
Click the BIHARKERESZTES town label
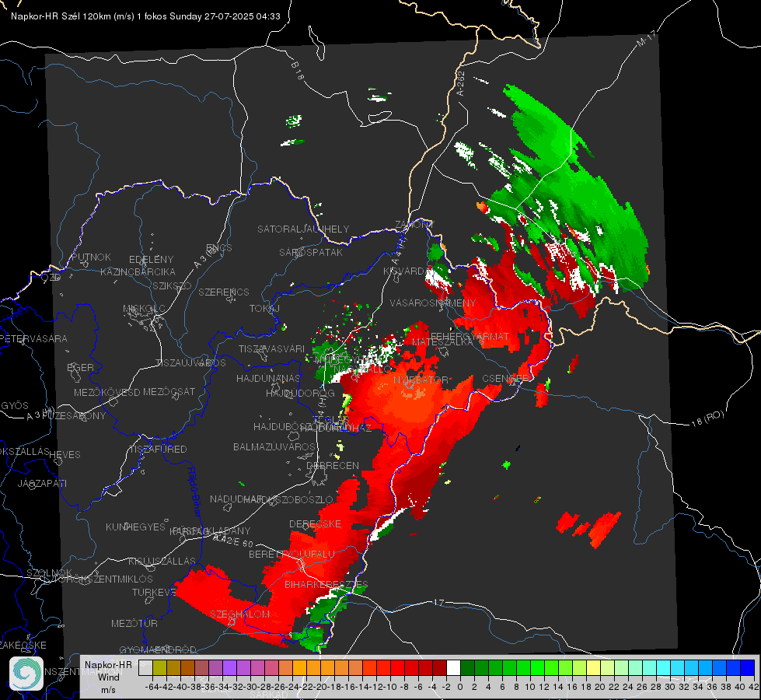tap(326, 584)
